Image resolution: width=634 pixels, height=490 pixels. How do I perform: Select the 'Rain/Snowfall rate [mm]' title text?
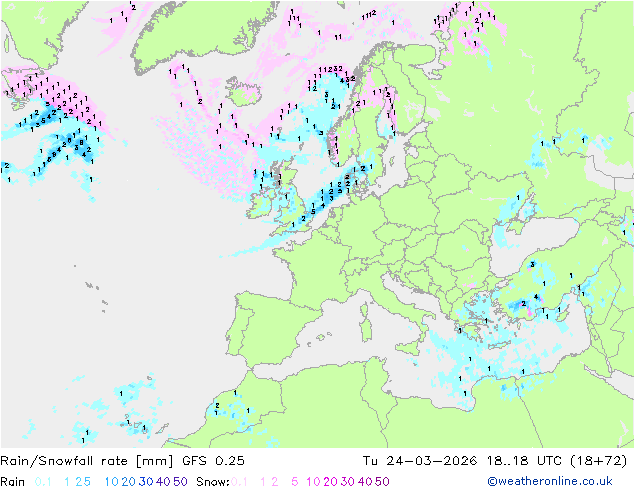87,461
